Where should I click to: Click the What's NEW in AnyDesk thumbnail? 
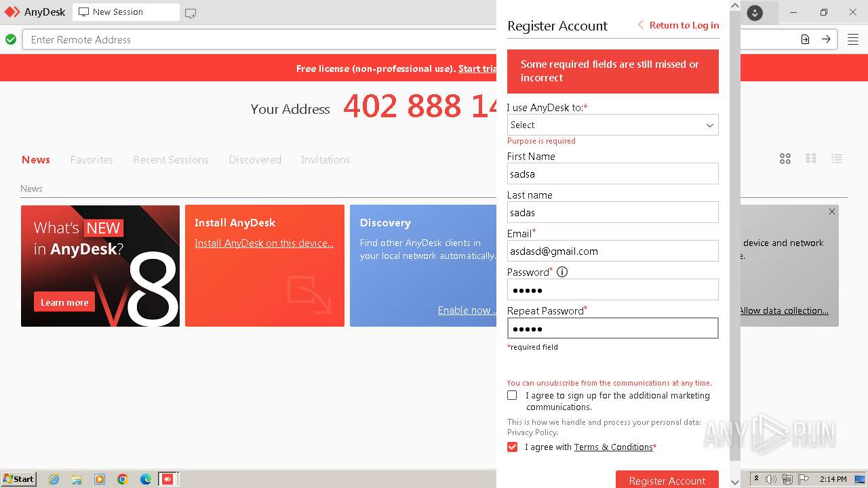(100, 266)
